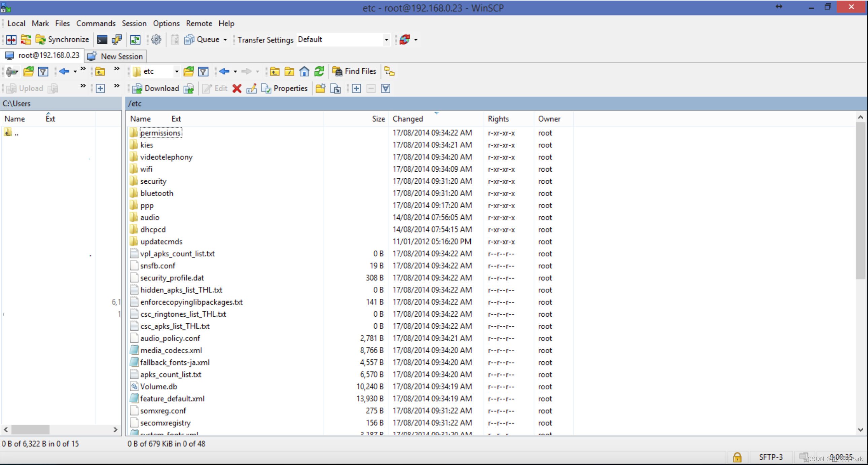Expand the Queue dropdown arrow
The width and height of the screenshot is (868, 465).
pos(225,40)
